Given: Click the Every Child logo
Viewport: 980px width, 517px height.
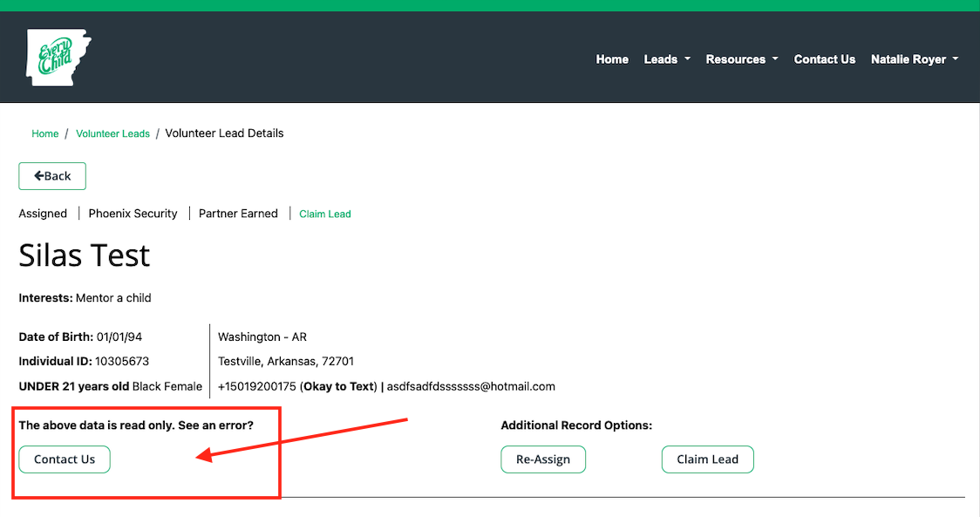Looking at the screenshot, I should click(58, 58).
